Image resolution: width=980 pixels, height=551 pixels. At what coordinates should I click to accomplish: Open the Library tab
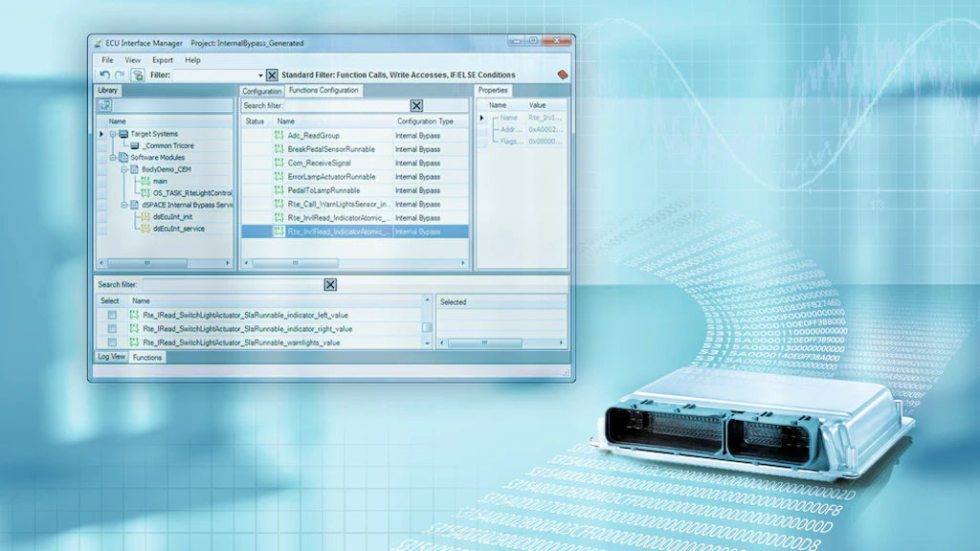pyautogui.click(x=107, y=91)
